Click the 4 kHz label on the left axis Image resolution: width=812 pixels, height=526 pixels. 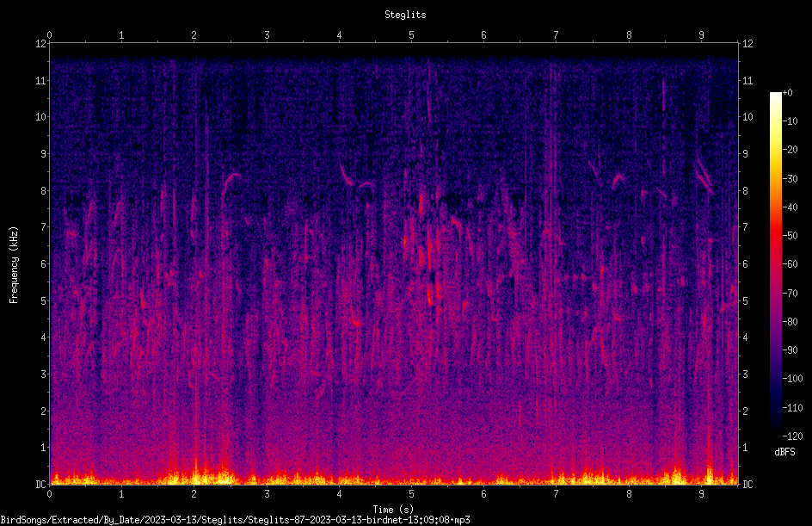(44, 337)
